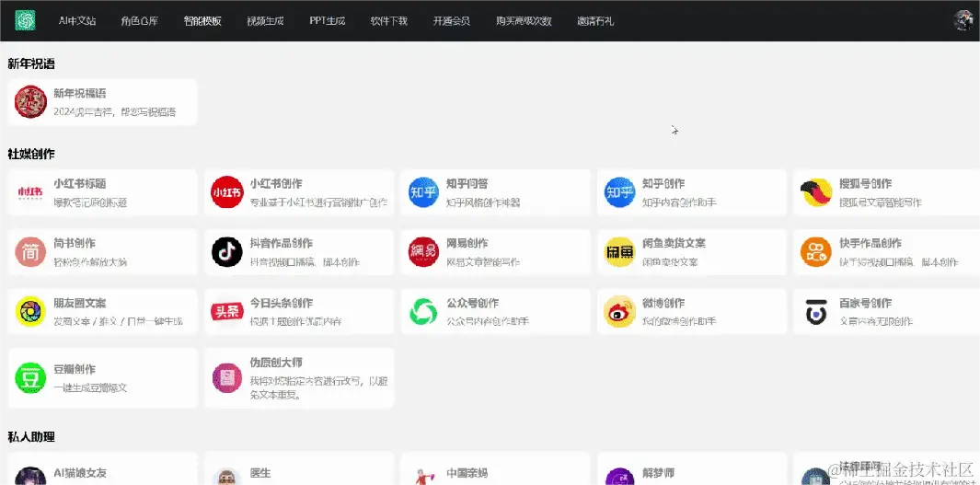This screenshot has height=485, width=980.
Task: Open the 中国亲妈 assistant card
Action: [495, 468]
